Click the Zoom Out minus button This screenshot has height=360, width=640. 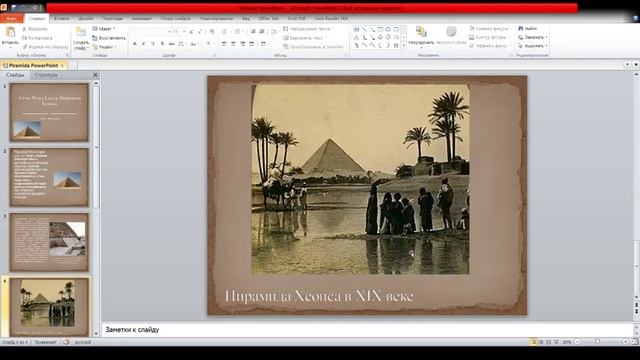(x=577, y=342)
